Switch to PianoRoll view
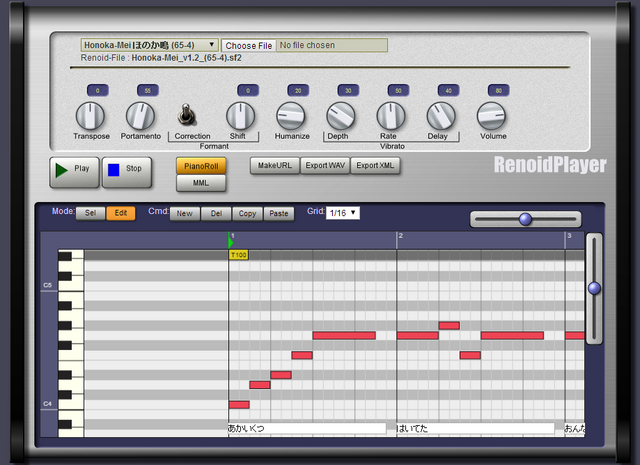 (x=201, y=166)
